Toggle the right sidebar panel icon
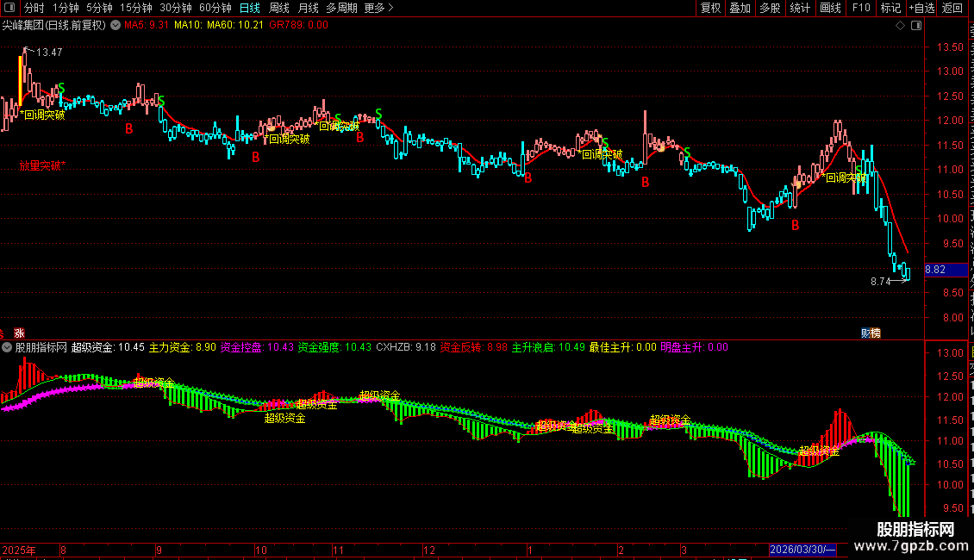Screen dimensions: 974x560 916,26
